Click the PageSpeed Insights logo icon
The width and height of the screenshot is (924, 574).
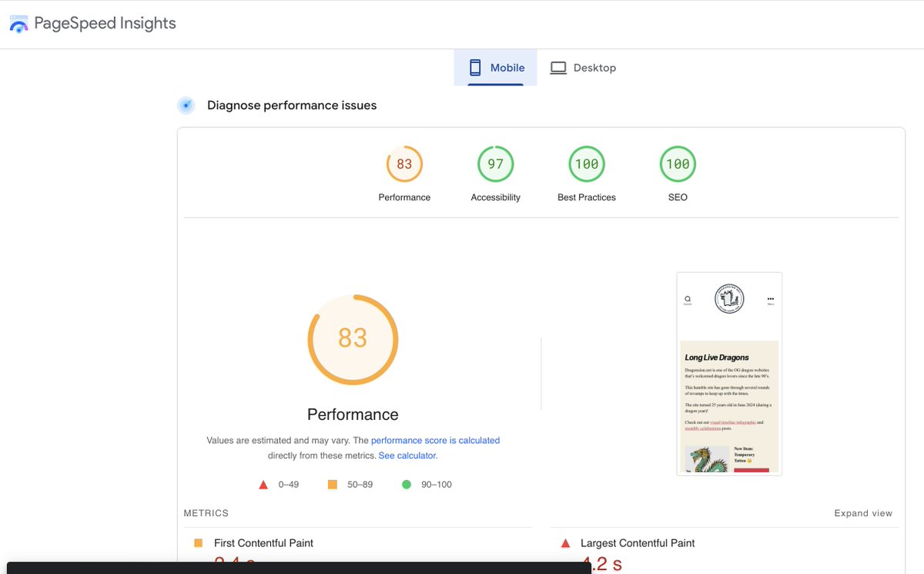(18, 23)
